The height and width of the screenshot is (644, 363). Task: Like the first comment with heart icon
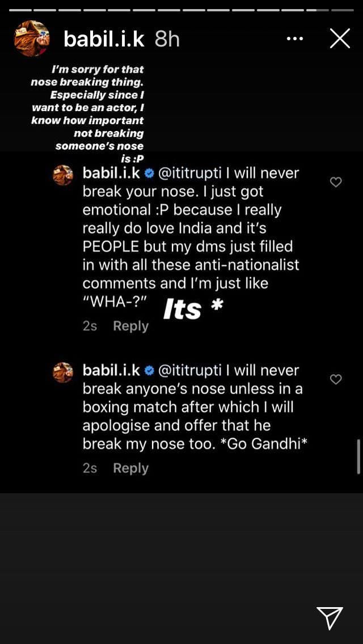336,182
